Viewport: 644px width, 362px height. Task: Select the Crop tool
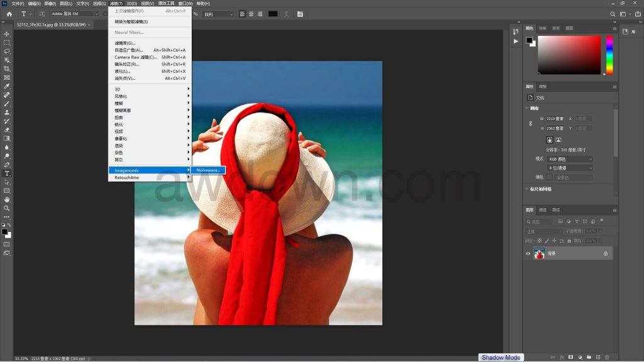tap(7, 69)
